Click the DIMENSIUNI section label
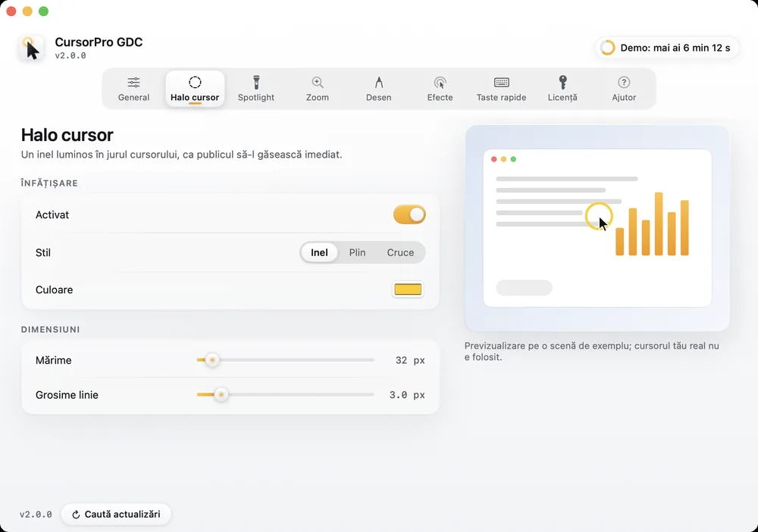 click(50, 330)
